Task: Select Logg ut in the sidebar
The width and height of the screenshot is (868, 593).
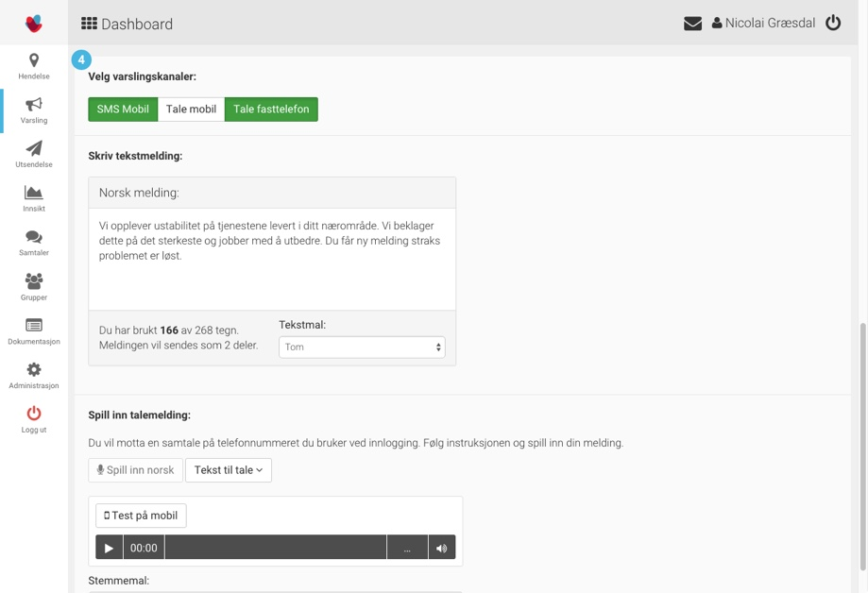Action: [x=34, y=418]
